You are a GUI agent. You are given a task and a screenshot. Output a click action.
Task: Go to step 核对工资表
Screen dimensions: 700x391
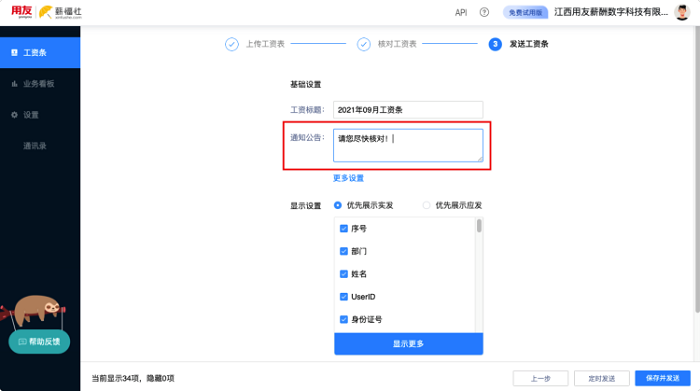pos(397,44)
